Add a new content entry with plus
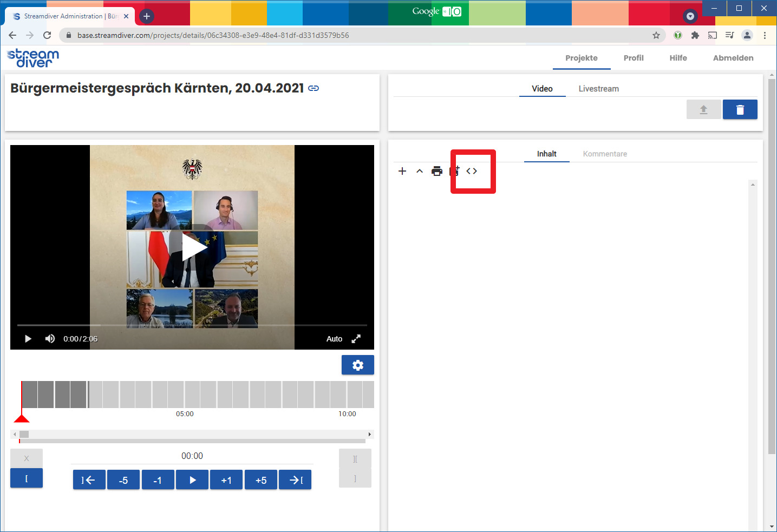Screen dimensions: 777x532 (402, 171)
